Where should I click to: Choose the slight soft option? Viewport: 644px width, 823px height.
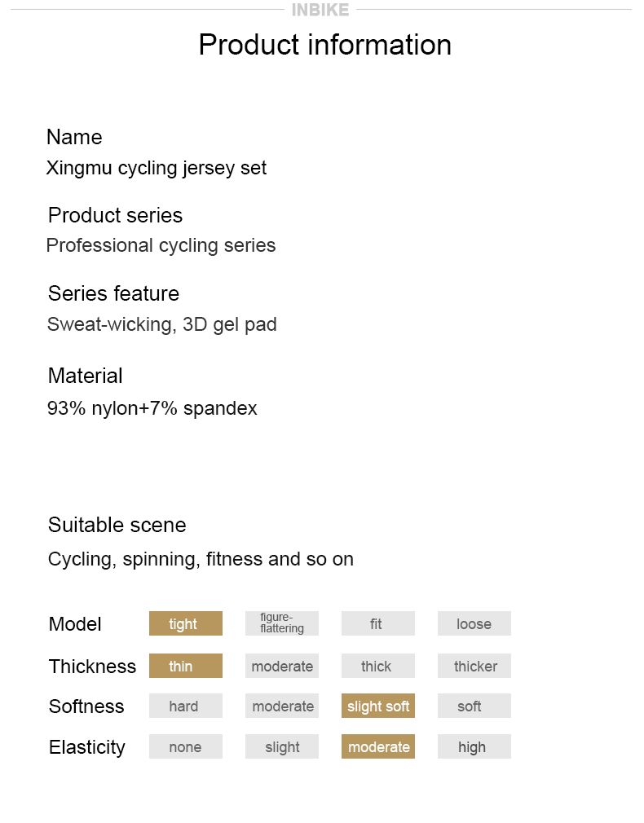click(377, 706)
